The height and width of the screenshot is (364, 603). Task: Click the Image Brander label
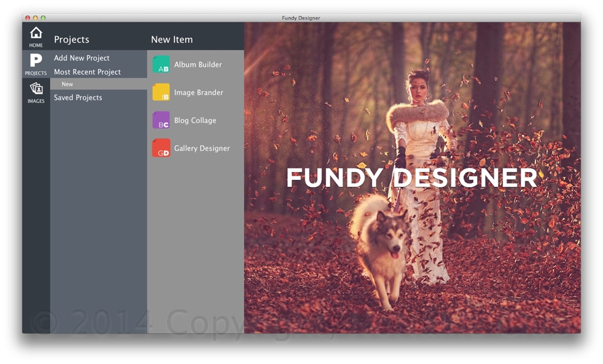click(198, 92)
